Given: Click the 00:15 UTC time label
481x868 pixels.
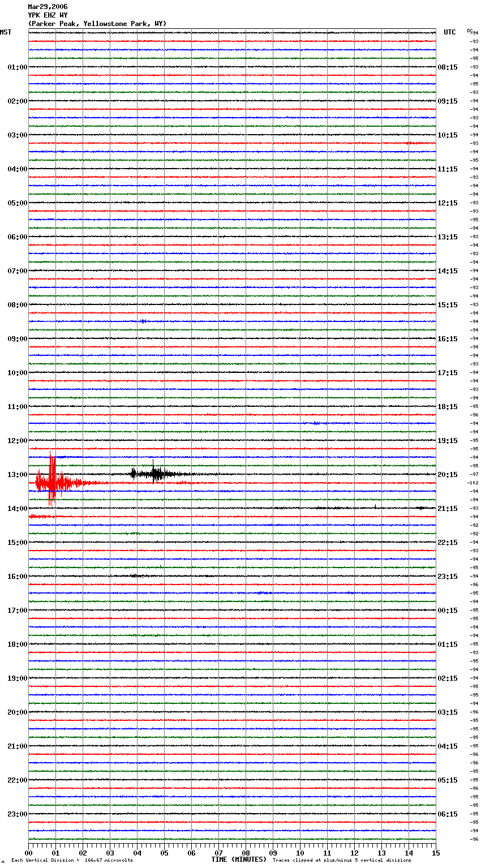Looking at the screenshot, I should [x=448, y=611].
